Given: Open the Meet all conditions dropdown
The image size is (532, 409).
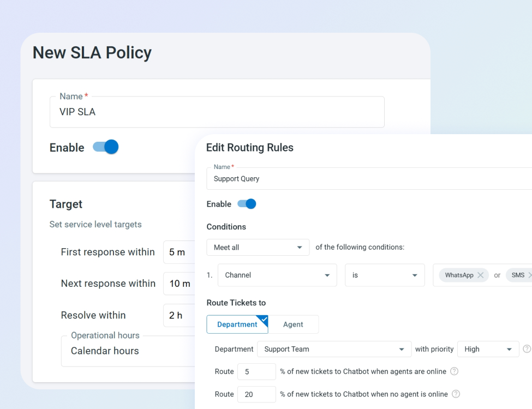Looking at the screenshot, I should pyautogui.click(x=258, y=248).
